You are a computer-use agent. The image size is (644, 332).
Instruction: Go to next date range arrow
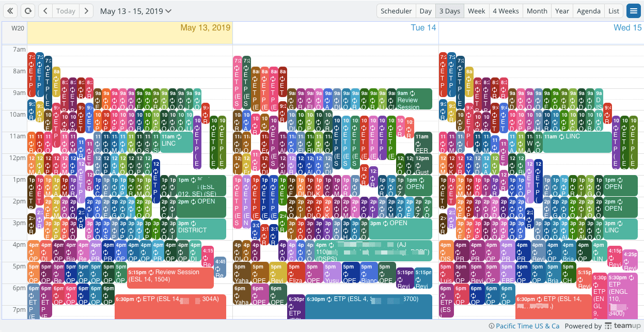click(x=86, y=11)
